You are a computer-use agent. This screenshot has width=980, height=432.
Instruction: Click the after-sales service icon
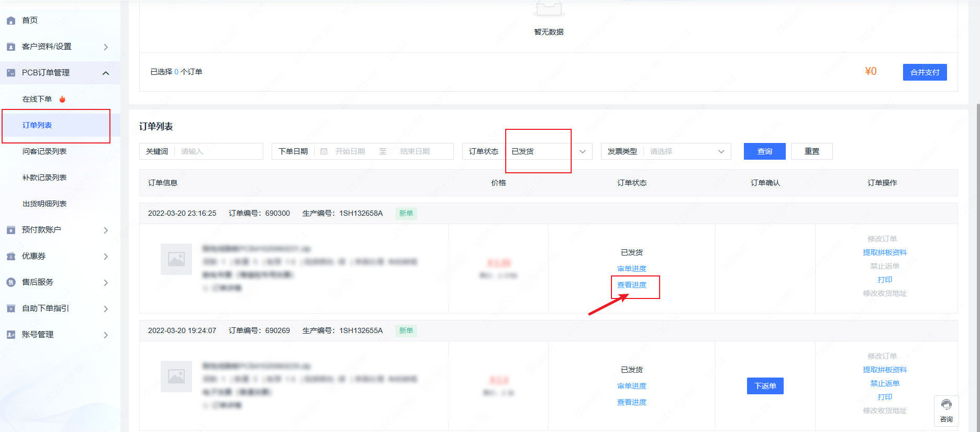[11, 282]
